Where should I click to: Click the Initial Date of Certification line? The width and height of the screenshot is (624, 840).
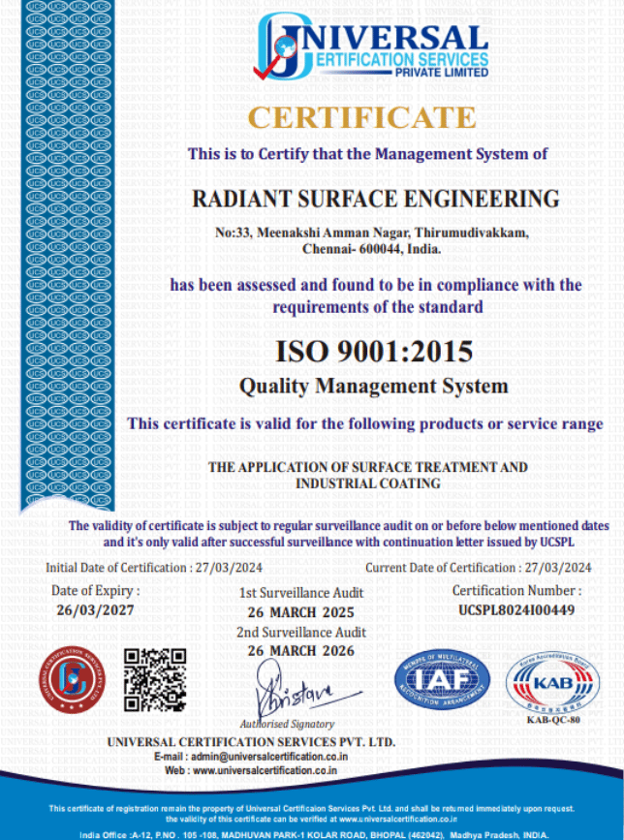(x=154, y=568)
